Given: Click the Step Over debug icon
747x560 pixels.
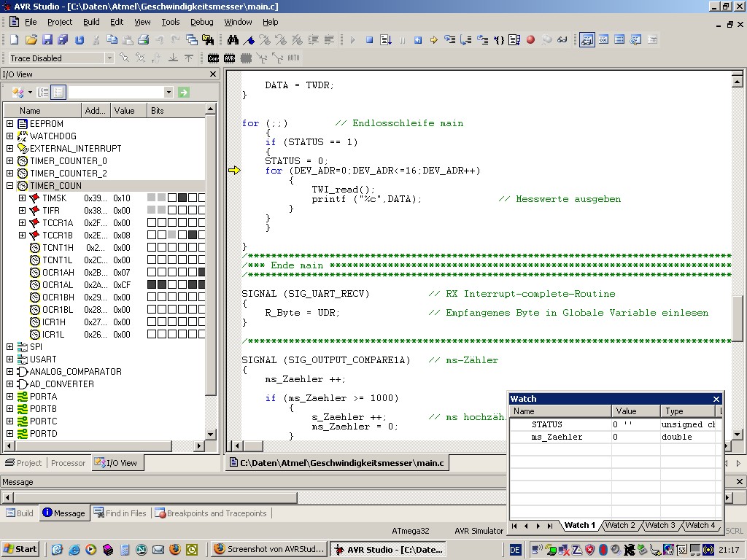Looking at the screenshot, I should click(466, 40).
